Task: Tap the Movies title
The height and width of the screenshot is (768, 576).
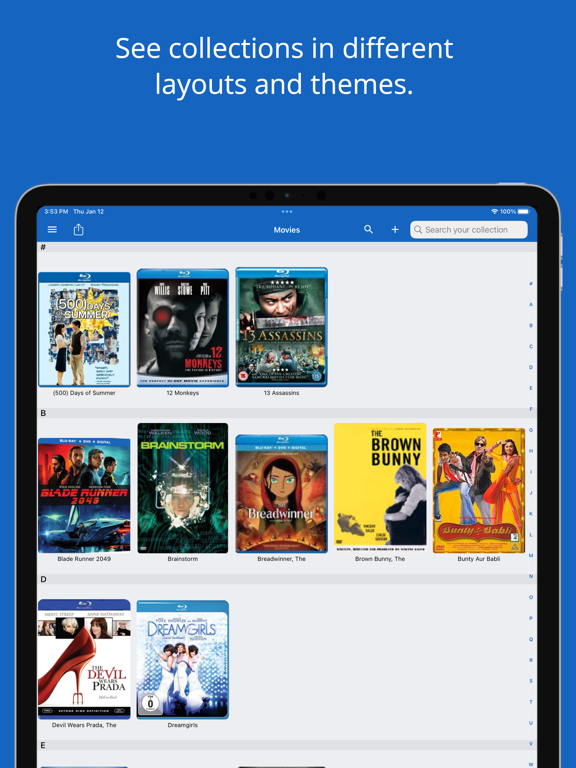Action: coord(287,230)
